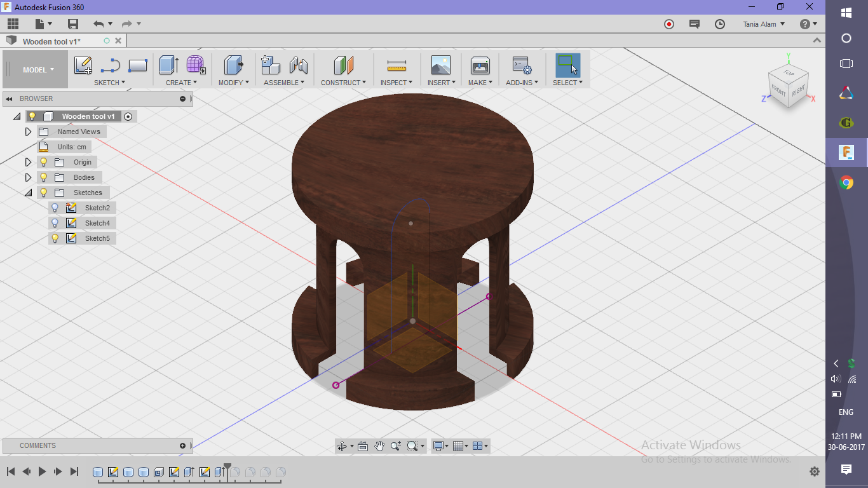868x488 pixels.
Task: Open the Data Panel grid icon
Action: pyautogui.click(x=13, y=24)
